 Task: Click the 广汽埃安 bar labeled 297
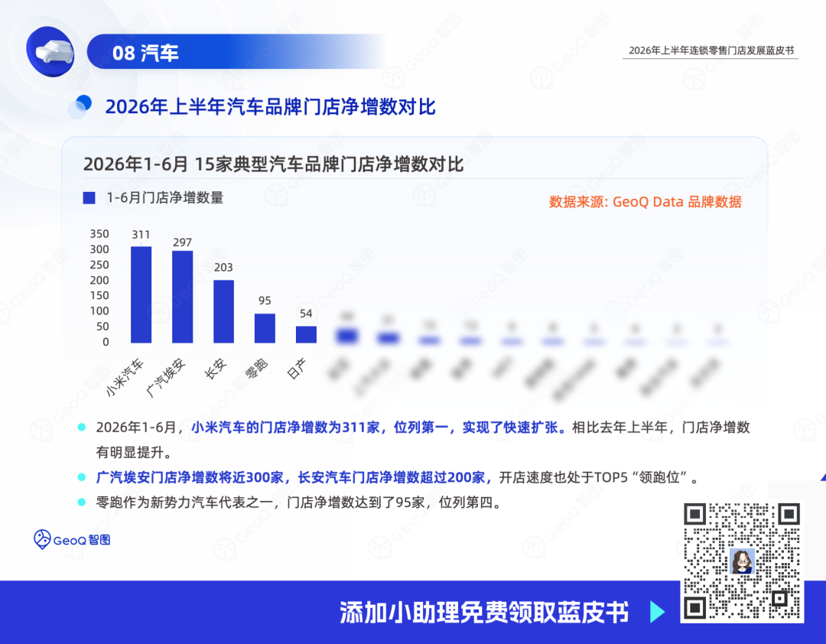182,297
